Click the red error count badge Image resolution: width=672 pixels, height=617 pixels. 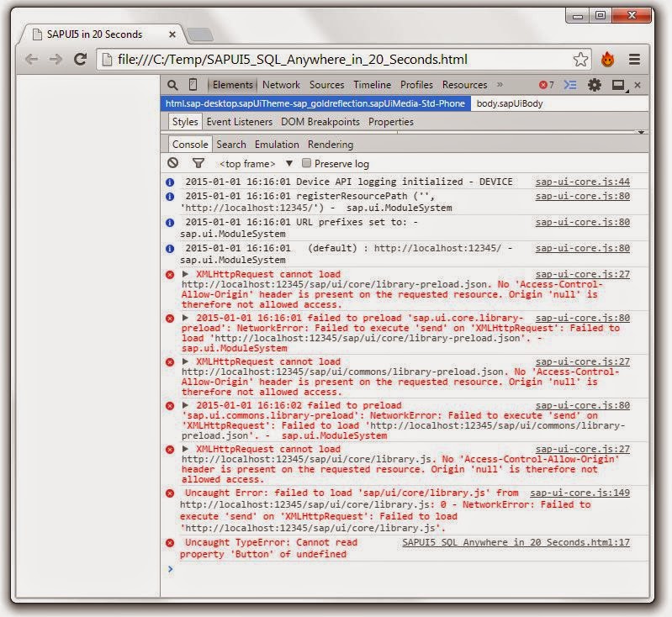coord(547,85)
